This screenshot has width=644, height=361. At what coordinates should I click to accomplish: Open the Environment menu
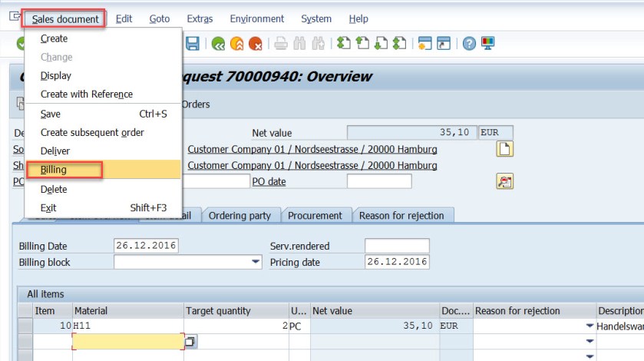click(x=256, y=19)
